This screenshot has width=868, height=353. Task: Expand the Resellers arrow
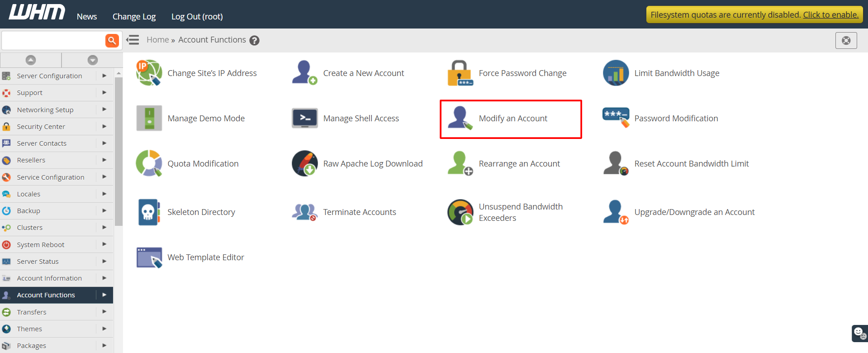click(104, 160)
